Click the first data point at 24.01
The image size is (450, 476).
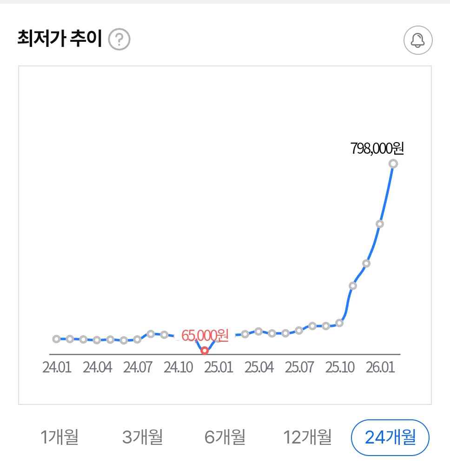(56, 339)
